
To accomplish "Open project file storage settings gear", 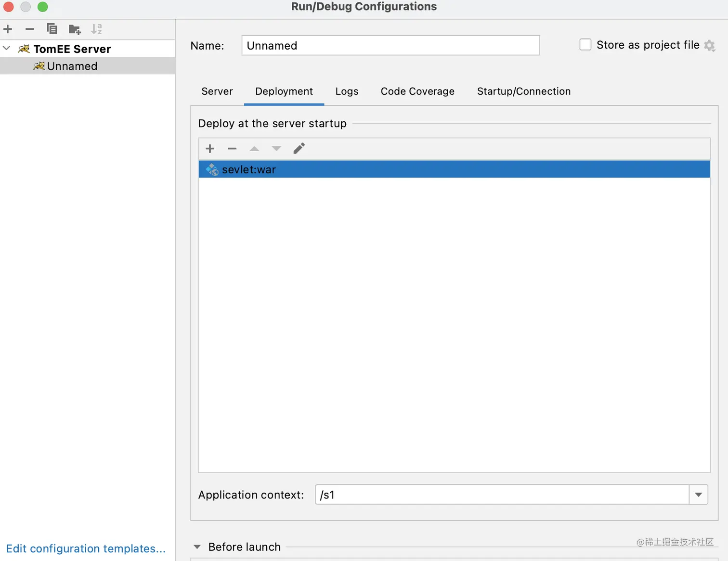I will (x=710, y=46).
